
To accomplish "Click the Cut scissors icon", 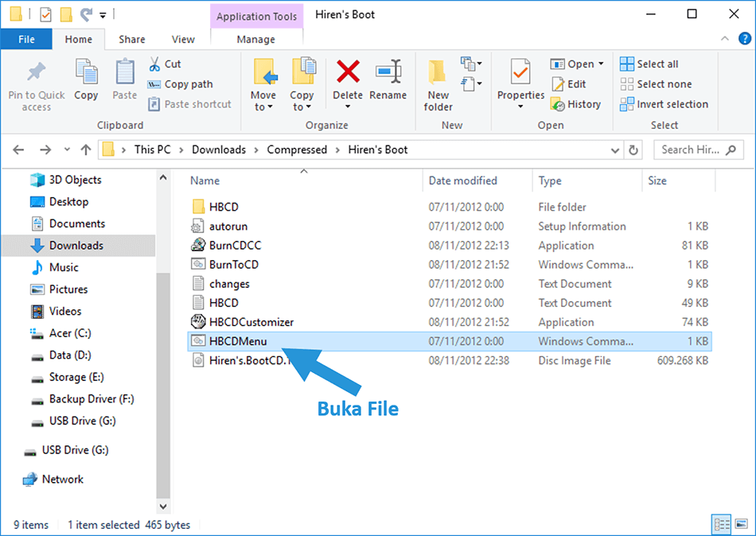I will pyautogui.click(x=154, y=64).
